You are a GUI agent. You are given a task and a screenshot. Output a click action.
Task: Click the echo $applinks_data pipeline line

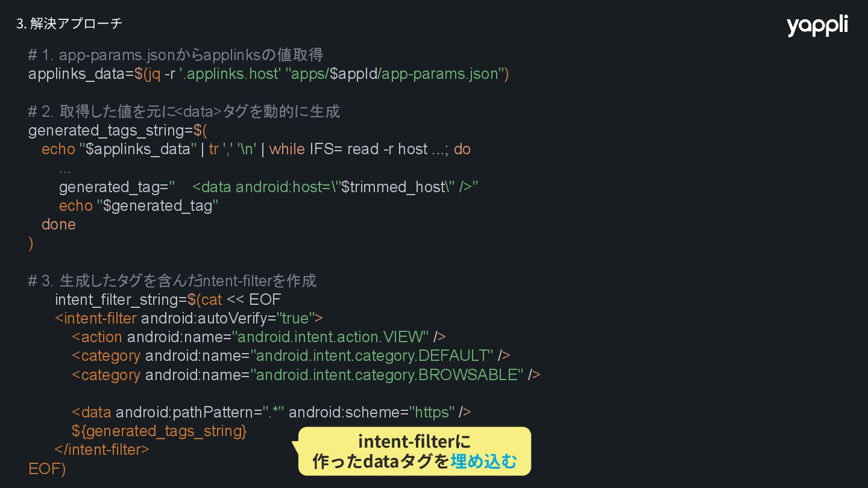click(256, 149)
